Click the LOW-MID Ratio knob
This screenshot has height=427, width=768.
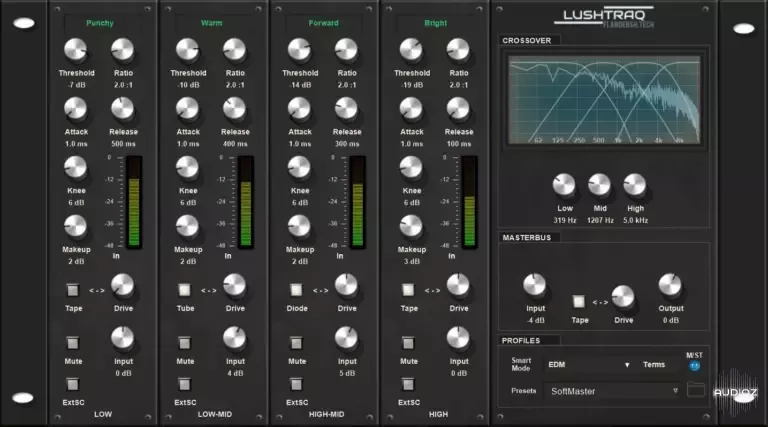234,50
